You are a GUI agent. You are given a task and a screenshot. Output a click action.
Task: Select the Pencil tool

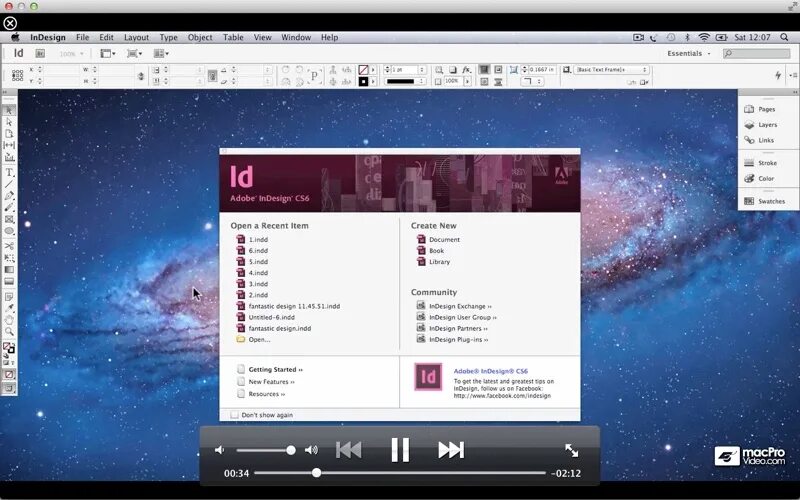tap(9, 208)
